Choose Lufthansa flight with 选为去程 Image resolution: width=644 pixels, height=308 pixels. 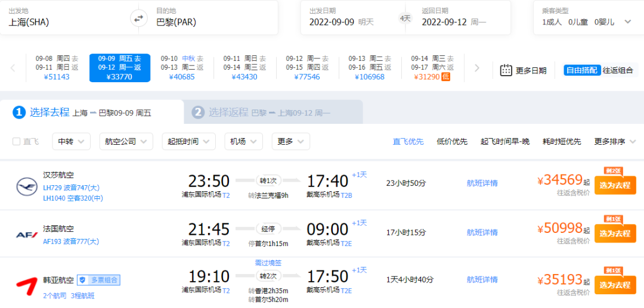click(x=615, y=185)
